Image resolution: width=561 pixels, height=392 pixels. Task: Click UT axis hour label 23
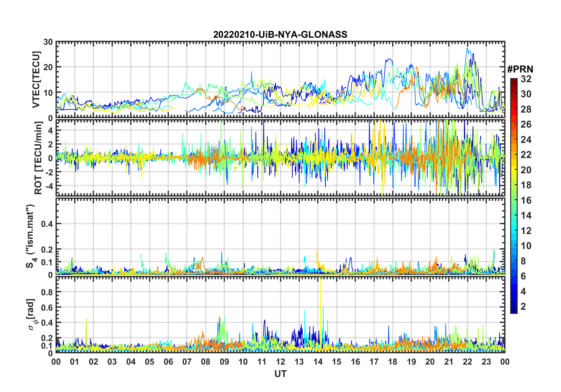[486, 362]
